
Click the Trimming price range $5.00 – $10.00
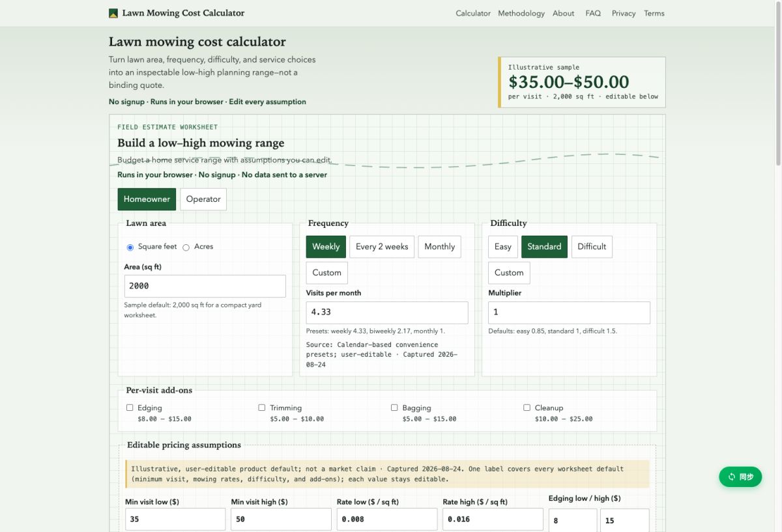297,419
